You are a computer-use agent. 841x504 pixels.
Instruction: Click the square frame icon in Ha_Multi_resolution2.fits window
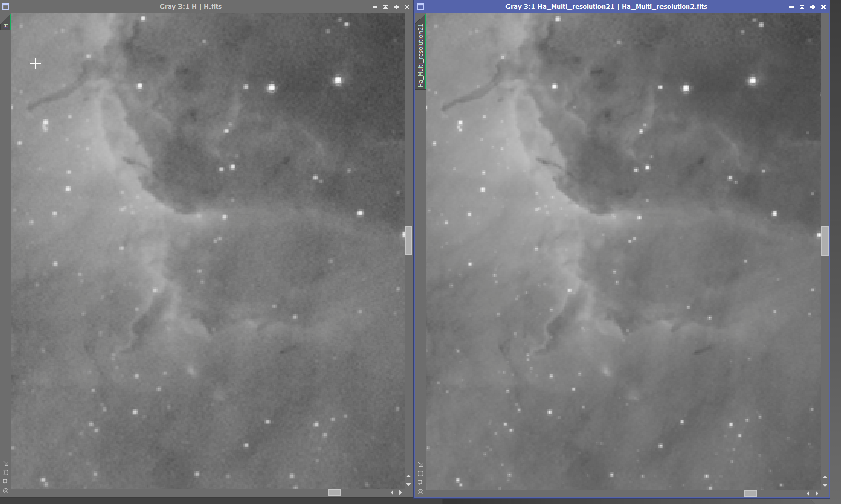coord(420,474)
